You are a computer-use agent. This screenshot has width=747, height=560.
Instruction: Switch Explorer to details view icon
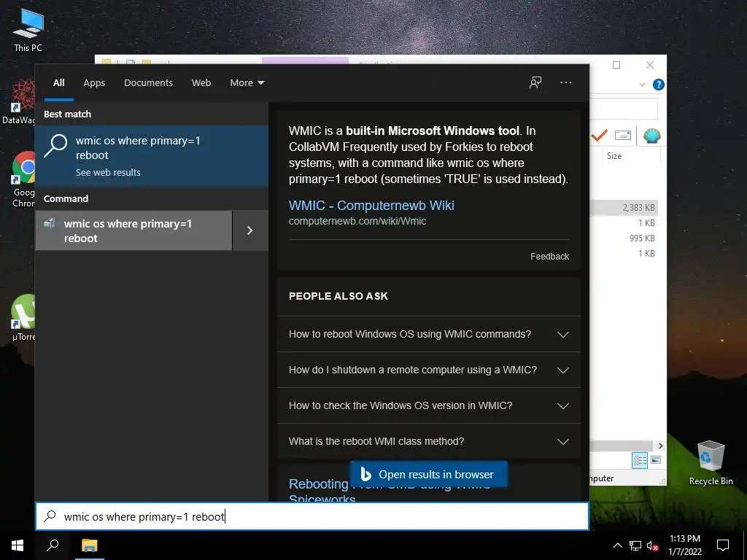click(640, 460)
